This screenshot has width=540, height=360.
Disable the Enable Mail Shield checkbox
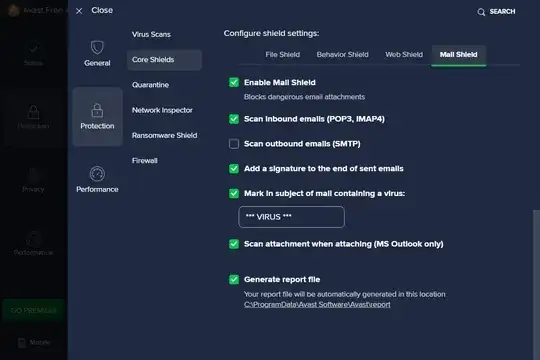click(234, 82)
